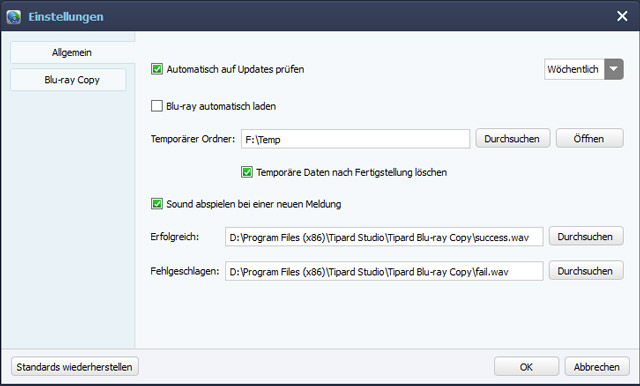This screenshot has width=640, height=386.
Task: Click the Tipard Blu-ray Copy app icon
Action: [x=13, y=17]
